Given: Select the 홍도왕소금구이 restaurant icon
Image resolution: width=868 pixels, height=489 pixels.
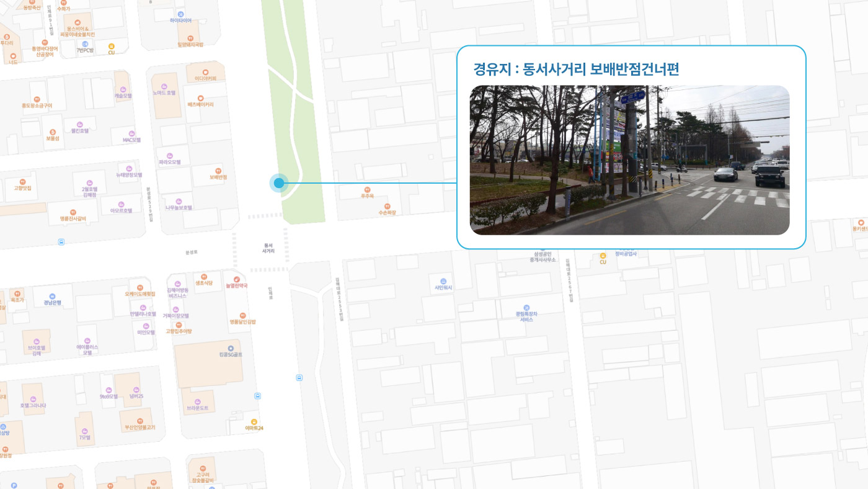Looking at the screenshot, I should click(37, 99).
